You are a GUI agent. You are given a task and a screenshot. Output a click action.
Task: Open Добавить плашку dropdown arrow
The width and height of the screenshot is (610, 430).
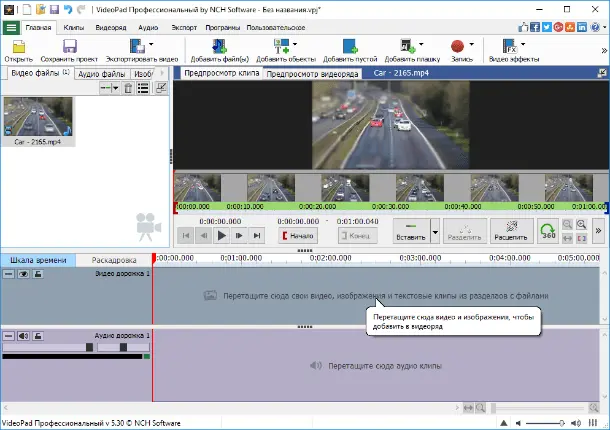pos(421,44)
